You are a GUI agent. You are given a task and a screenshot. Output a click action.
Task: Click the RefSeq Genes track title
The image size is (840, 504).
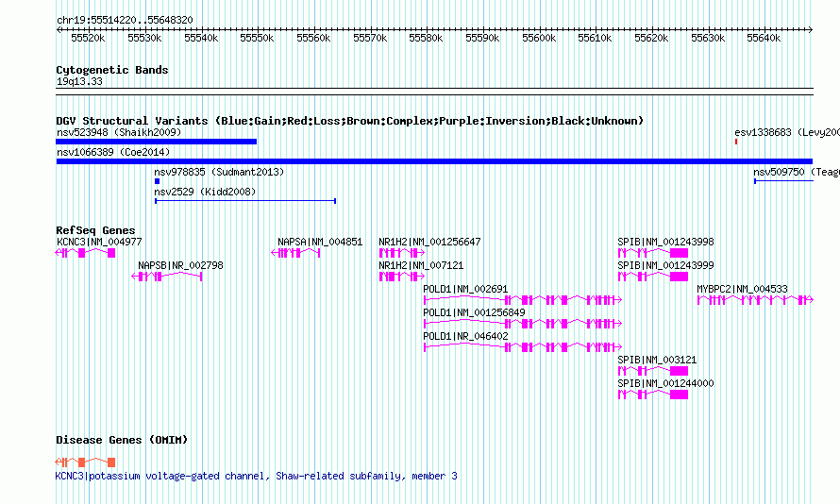click(x=95, y=230)
